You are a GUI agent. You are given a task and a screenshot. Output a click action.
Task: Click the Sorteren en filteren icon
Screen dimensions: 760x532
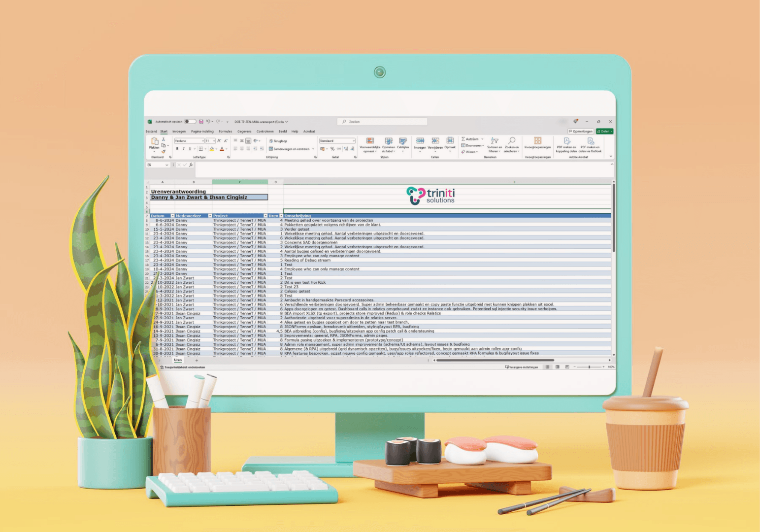pos(495,140)
